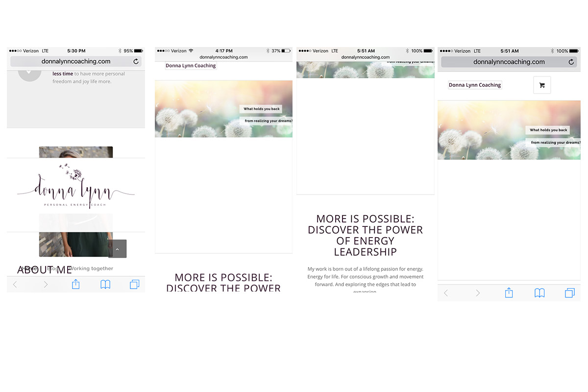Show open tabs in the 5:30 PM screenshot
The image size is (588, 392).
click(134, 285)
